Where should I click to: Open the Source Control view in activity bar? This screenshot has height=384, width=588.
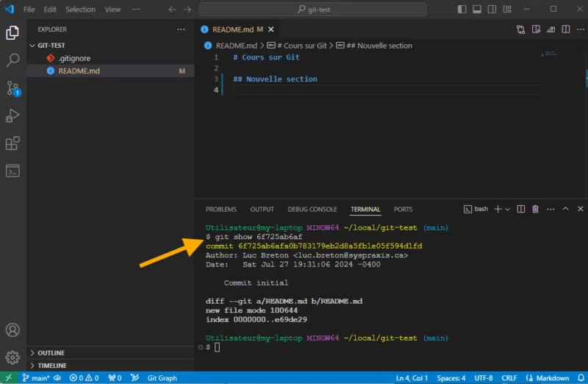click(12, 88)
